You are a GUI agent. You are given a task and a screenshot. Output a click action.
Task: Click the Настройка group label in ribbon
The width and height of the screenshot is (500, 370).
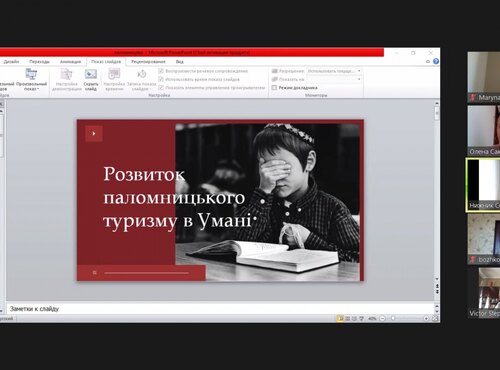click(x=159, y=95)
